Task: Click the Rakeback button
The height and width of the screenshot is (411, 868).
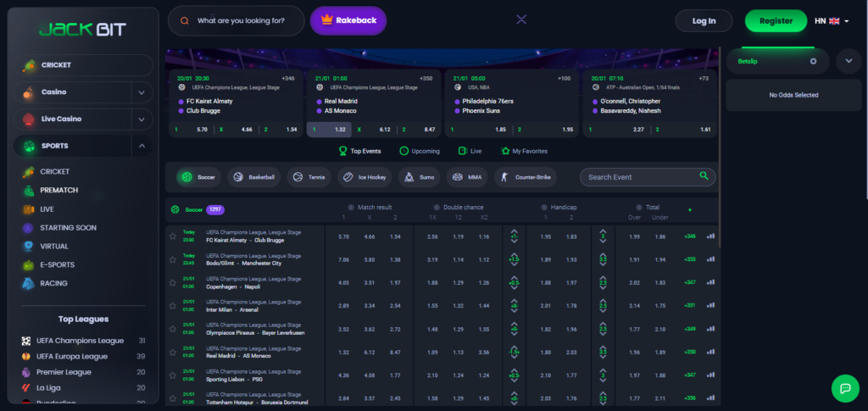Action: 348,20
